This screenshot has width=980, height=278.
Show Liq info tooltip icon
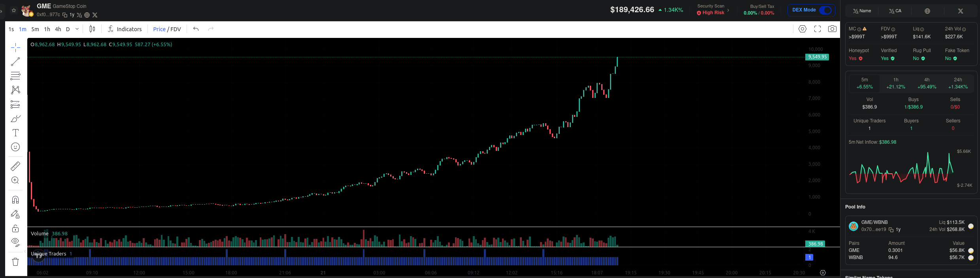[922, 29]
